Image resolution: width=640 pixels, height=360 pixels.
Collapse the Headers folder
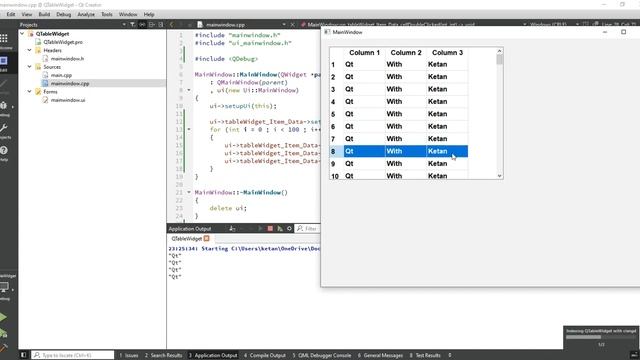tap(29, 50)
